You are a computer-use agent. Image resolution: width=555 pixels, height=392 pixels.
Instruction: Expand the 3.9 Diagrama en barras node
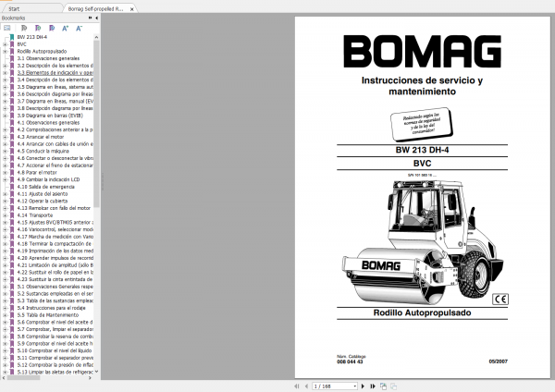5,116
